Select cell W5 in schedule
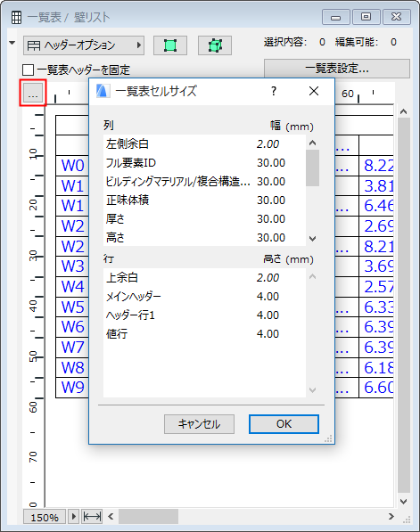 point(72,307)
